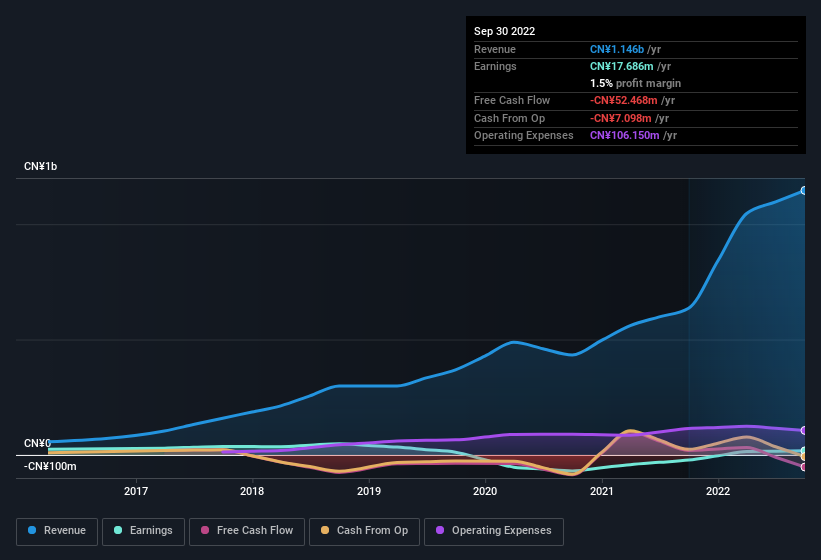Click the Free Cash Flow end data point
This screenshot has height=560, width=821.
coord(804,467)
